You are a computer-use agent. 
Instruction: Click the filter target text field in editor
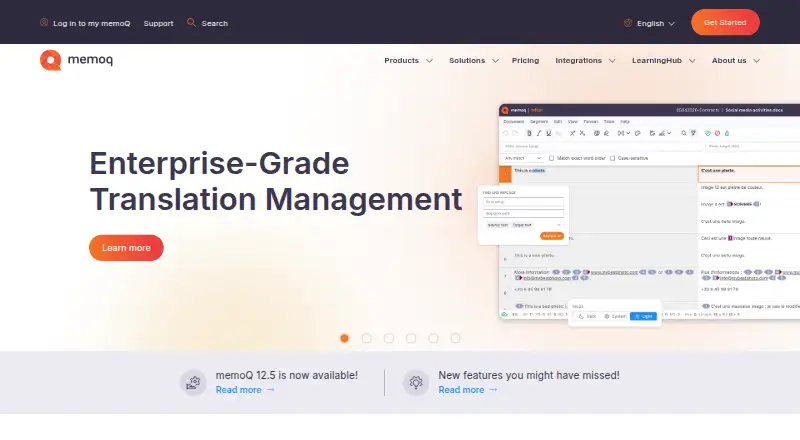coord(753,146)
